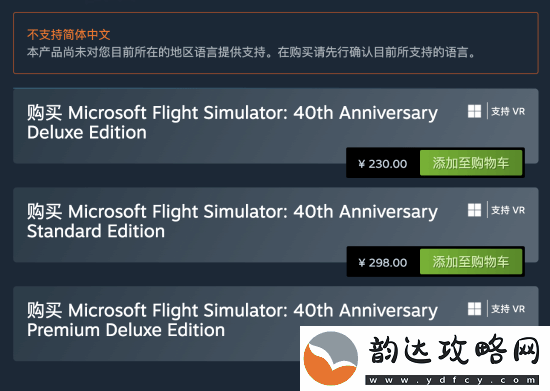Click the ¥ 298.00 price tag

point(383,263)
